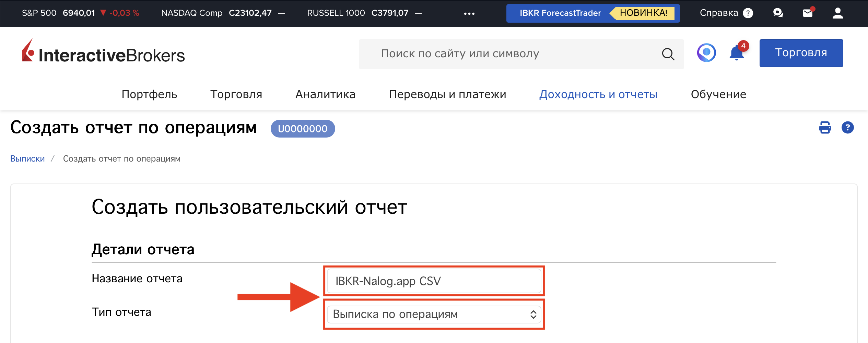Select the Аналитика menu item
Image resolution: width=868 pixels, height=343 pixels.
pyautogui.click(x=325, y=94)
